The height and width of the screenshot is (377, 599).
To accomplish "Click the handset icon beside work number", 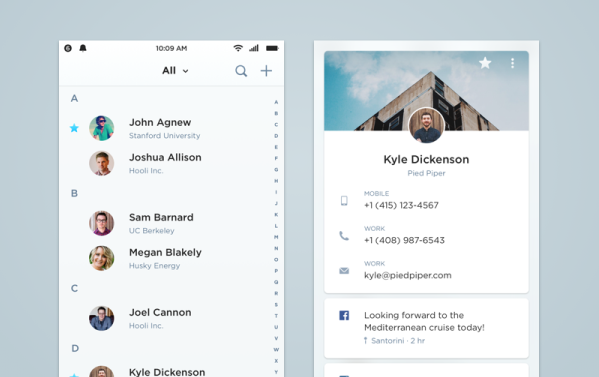I will point(344,236).
